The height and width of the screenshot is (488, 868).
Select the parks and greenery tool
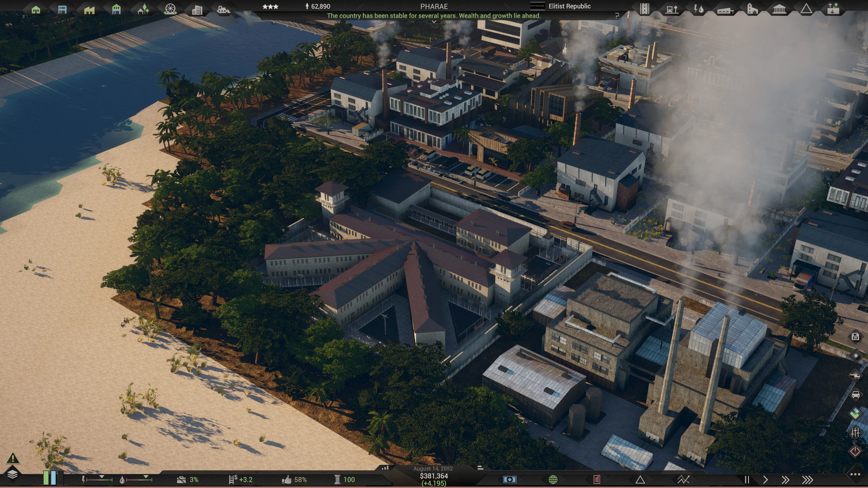tap(143, 8)
